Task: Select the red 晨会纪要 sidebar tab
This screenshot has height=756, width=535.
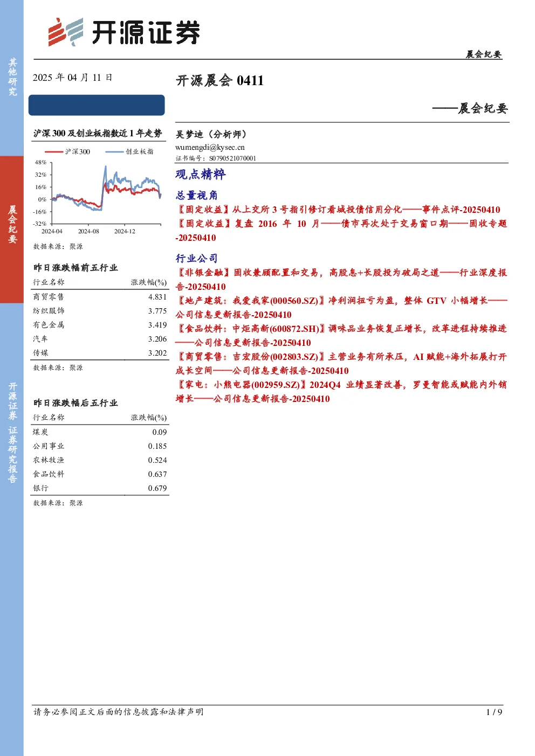Action: point(12,229)
